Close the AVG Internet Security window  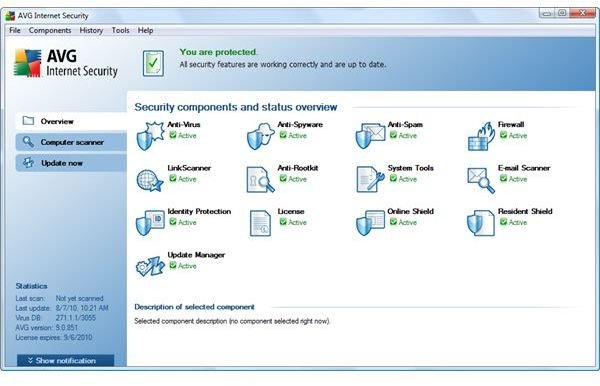(582, 13)
